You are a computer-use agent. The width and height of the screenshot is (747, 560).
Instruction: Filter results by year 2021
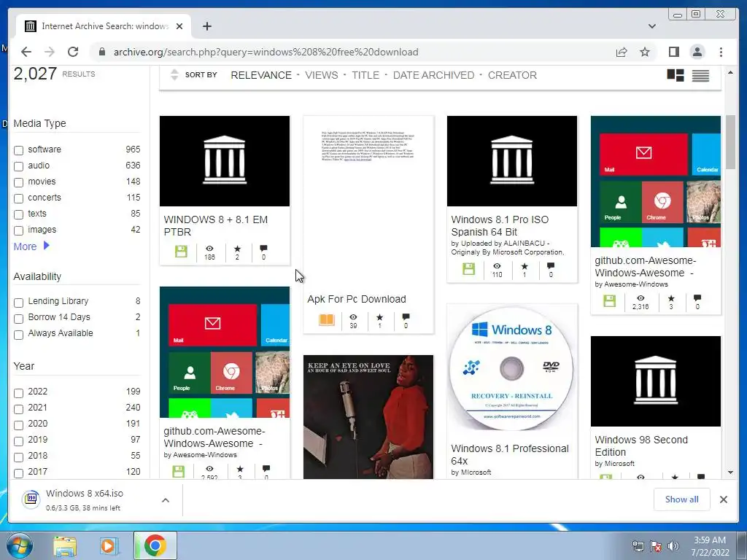click(x=18, y=409)
